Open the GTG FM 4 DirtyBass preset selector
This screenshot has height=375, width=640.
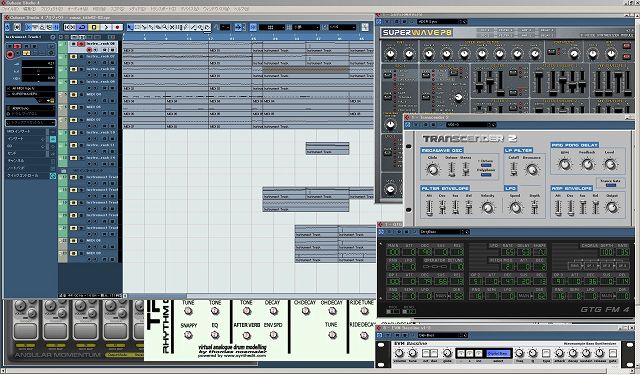[x=444, y=232]
